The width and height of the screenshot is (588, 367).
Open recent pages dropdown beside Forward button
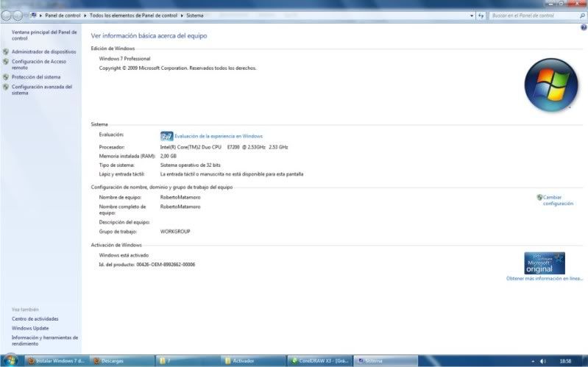click(x=26, y=15)
